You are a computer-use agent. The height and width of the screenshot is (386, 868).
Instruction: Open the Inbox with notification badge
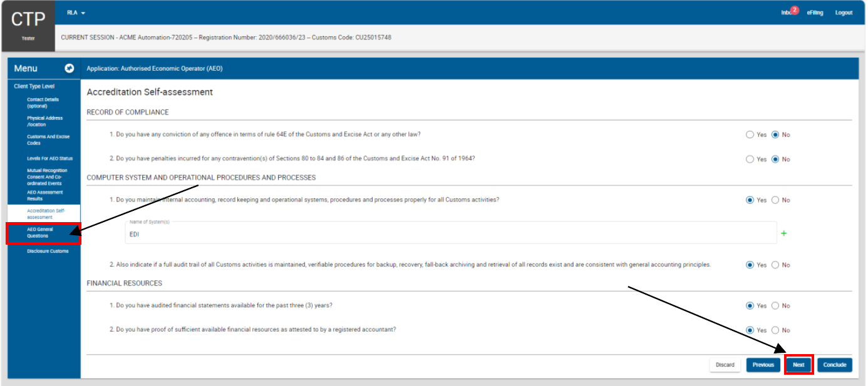pos(788,13)
